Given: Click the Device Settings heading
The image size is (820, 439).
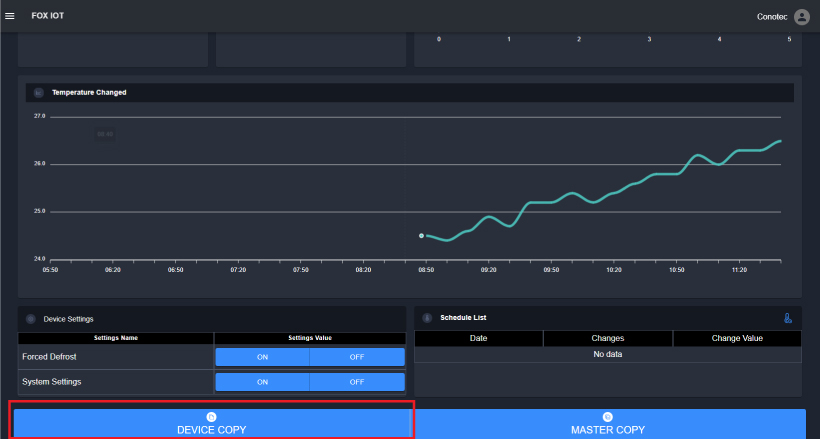Looking at the screenshot, I should pyautogui.click(x=69, y=319).
